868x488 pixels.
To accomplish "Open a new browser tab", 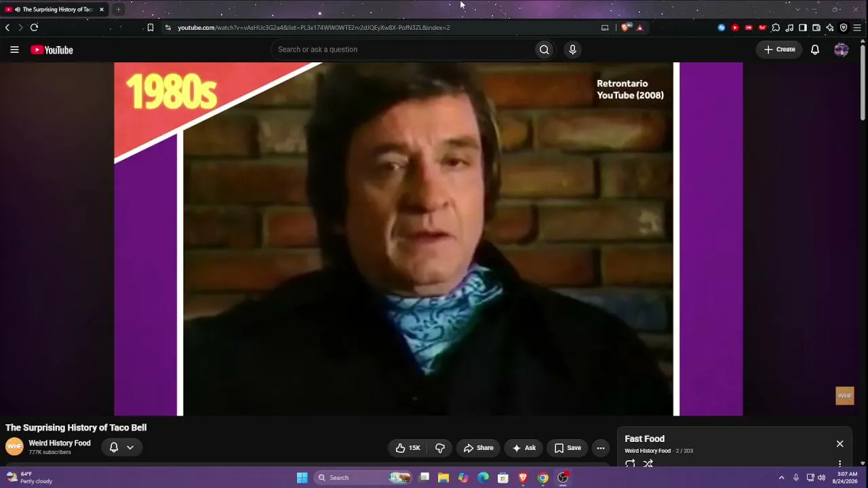I will 118,9.
